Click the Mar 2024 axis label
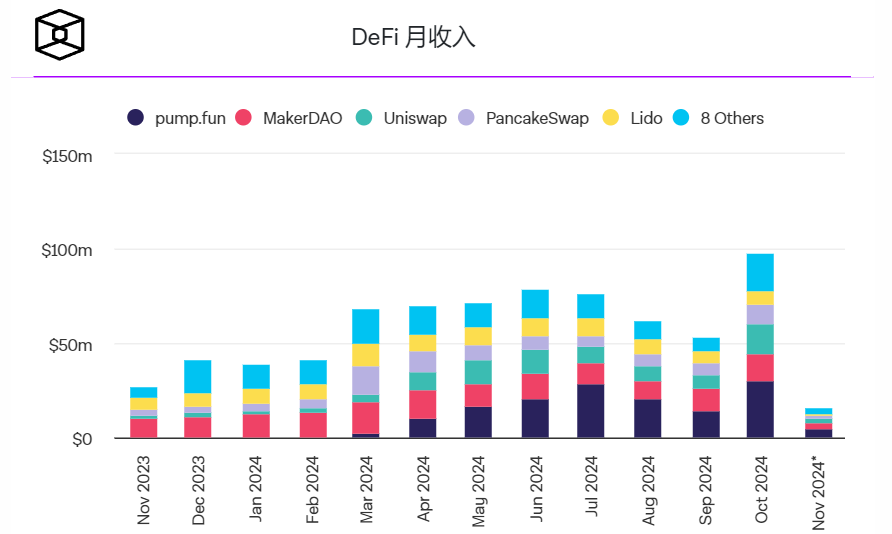 (x=366, y=490)
